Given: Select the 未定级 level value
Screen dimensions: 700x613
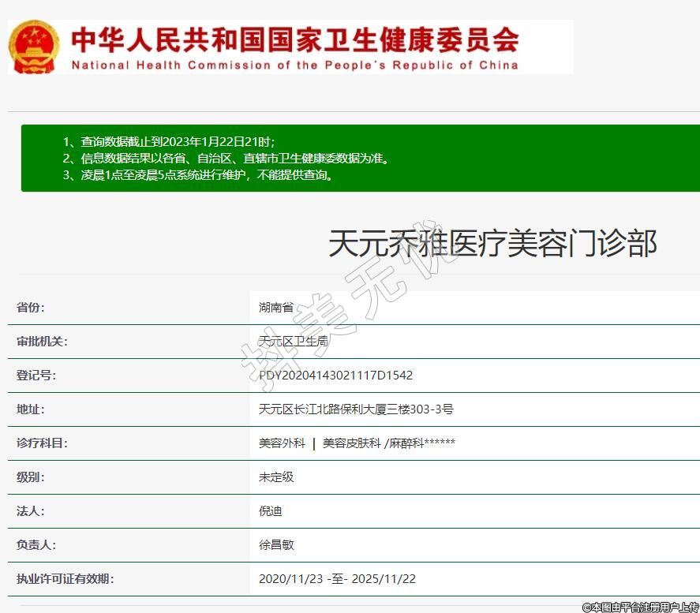Looking at the screenshot, I should click(276, 477).
